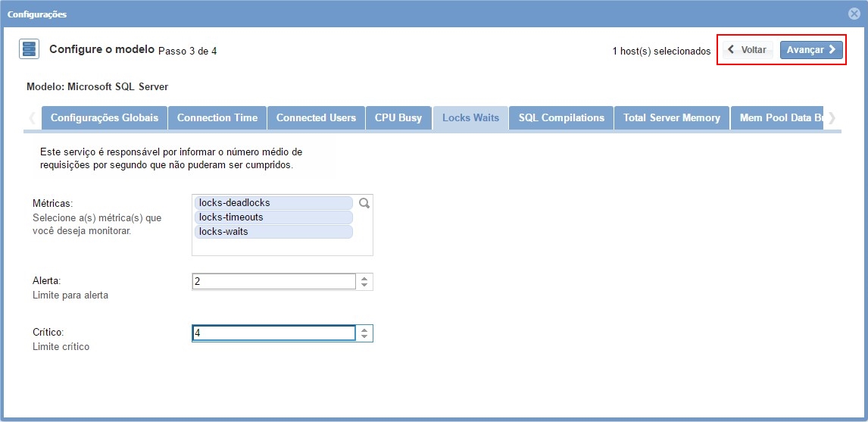Select the Connected Users tab
This screenshot has height=422, width=868.
[316, 118]
